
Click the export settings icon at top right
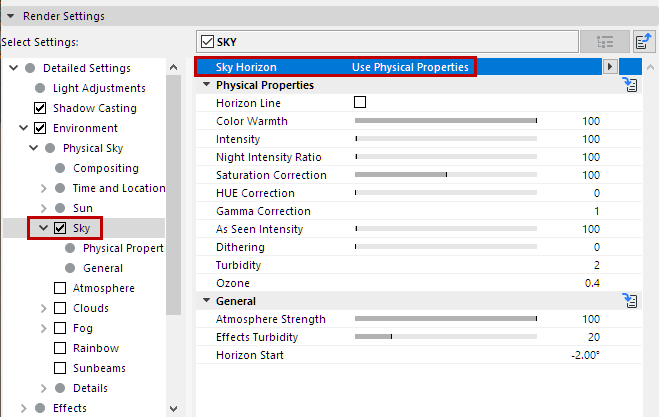(644, 41)
